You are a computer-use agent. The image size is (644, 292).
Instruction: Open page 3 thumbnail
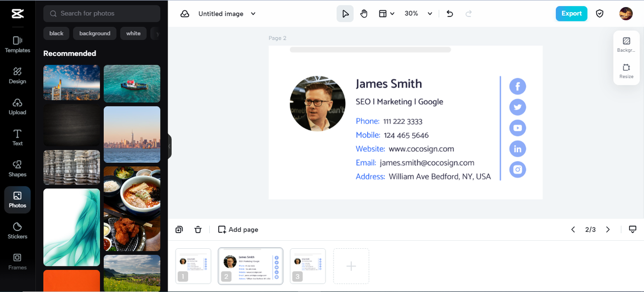click(x=308, y=266)
